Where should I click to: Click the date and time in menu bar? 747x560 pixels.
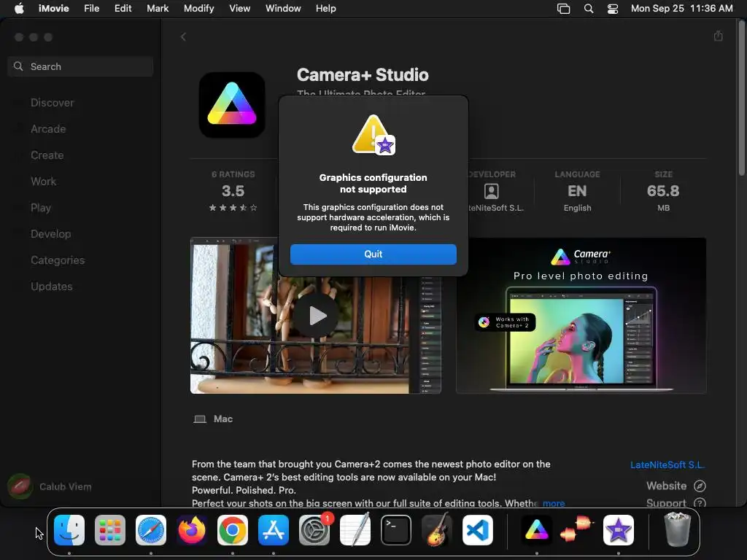(682, 9)
